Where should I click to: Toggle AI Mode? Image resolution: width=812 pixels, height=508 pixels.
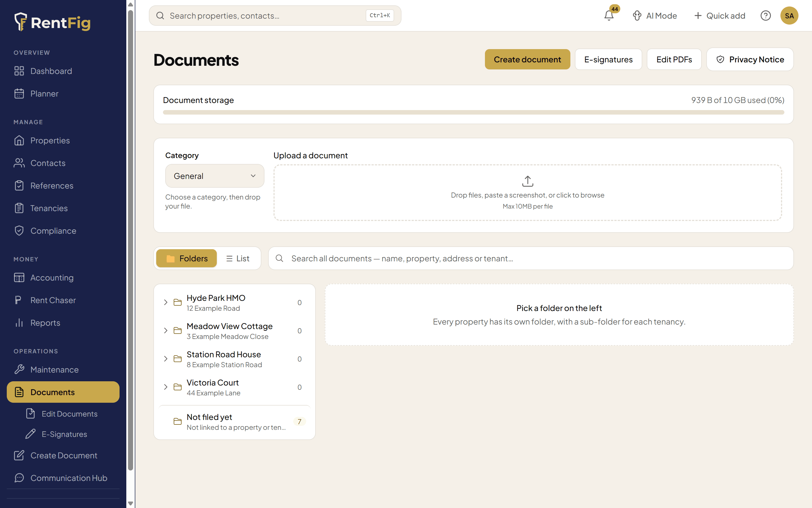655,16
